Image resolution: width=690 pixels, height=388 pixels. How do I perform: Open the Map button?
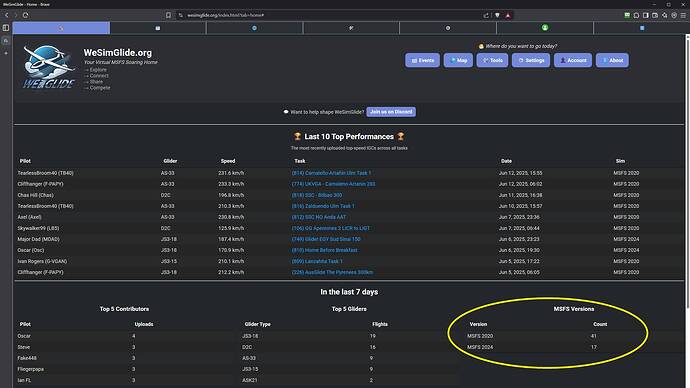point(458,60)
